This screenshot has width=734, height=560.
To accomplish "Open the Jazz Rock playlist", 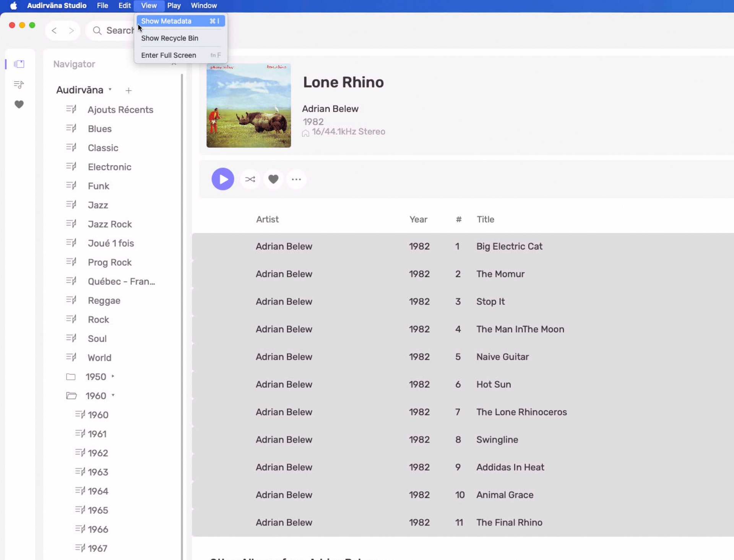I will 110,224.
